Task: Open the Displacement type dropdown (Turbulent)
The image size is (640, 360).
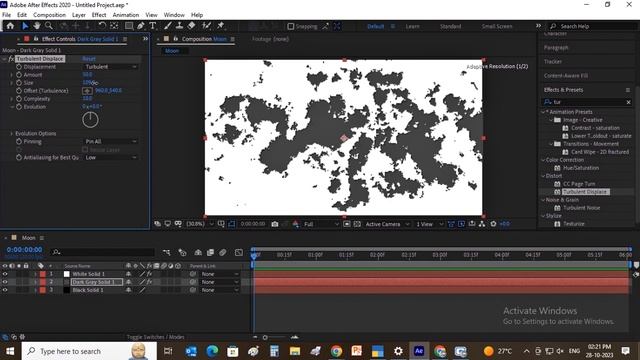Action: click(x=110, y=67)
